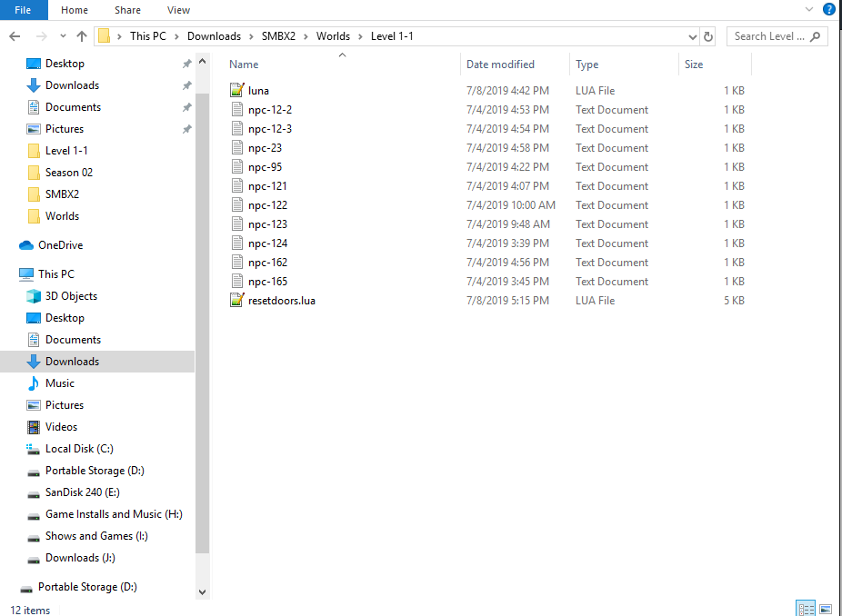Select the npc-124 file name
Screen dimensions: 842x616
(x=267, y=243)
